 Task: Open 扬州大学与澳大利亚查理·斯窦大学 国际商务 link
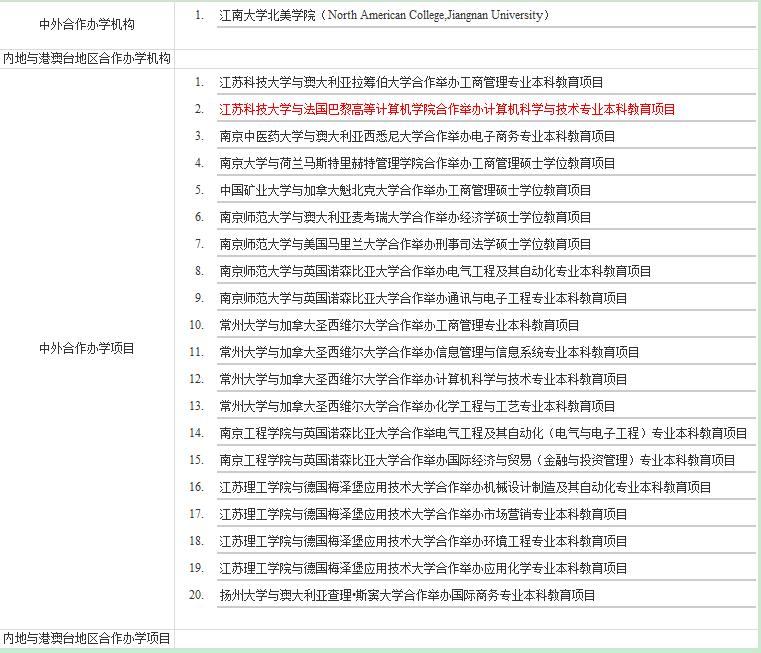[407, 595]
